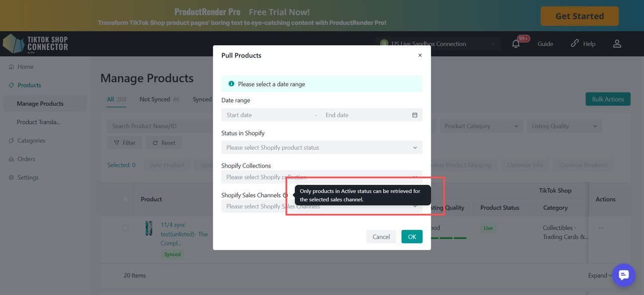The width and height of the screenshot is (644, 295).
Task: Check the 11/4 sync test product checkbox
Action: point(125,228)
